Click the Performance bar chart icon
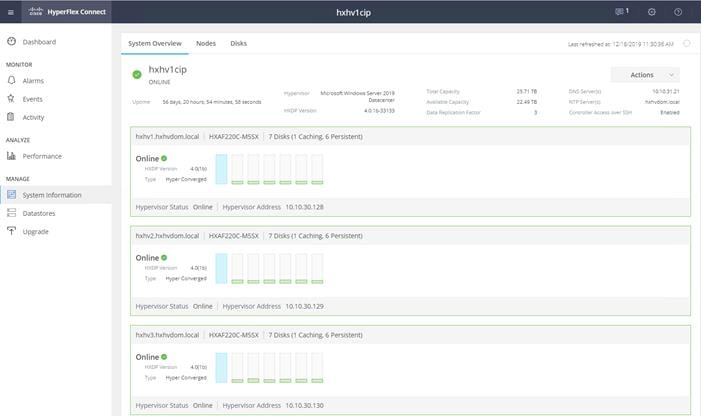 (11, 156)
